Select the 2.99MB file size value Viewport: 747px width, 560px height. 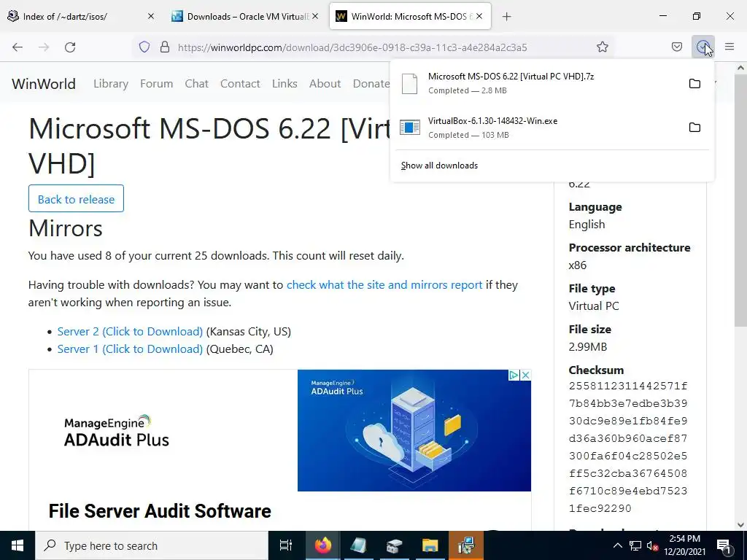click(588, 346)
